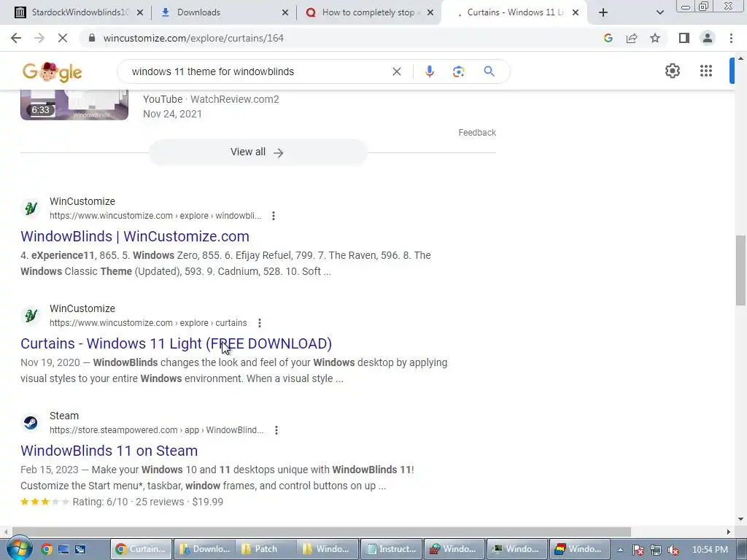This screenshot has height=560, width=747.
Task: Open WindowBlinds | WinCustomize.com link
Action: tap(135, 236)
